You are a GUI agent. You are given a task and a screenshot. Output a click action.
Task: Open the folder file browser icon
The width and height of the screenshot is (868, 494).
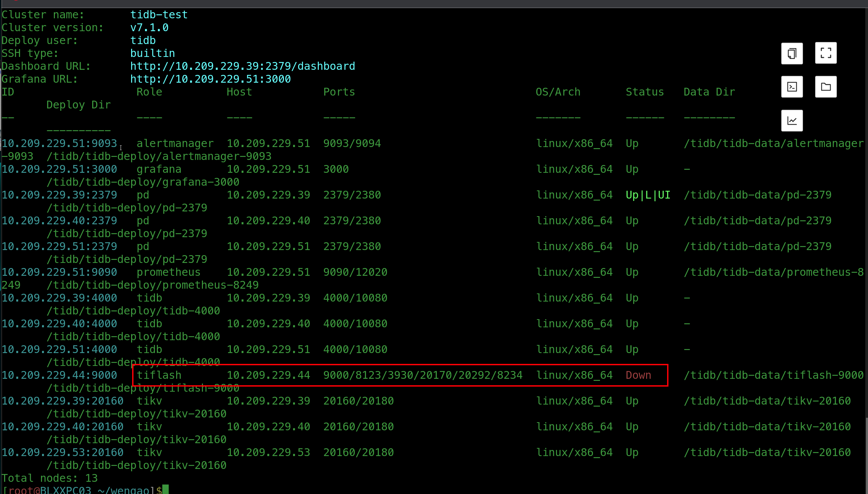tap(826, 87)
